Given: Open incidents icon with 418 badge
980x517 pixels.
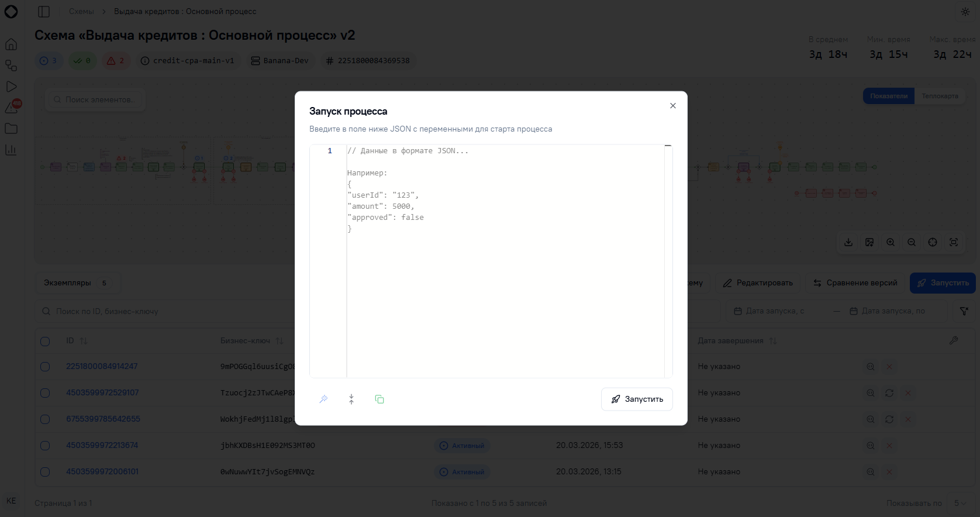Looking at the screenshot, I should click(x=12, y=107).
